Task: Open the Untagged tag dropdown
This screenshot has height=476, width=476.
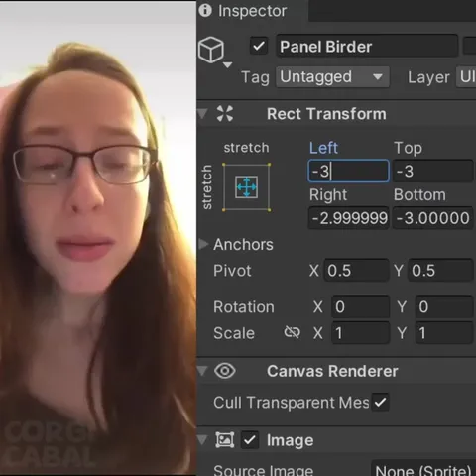Action: tap(332, 77)
